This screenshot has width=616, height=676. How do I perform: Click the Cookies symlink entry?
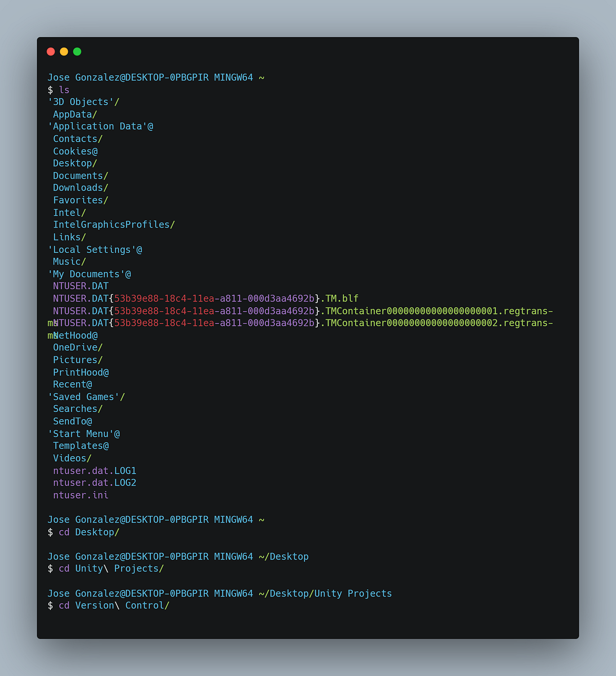point(73,151)
